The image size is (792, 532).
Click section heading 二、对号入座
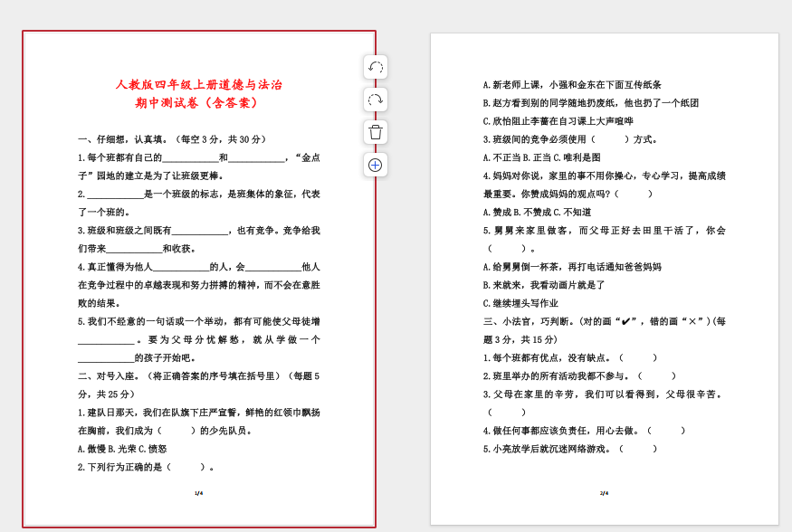point(198,375)
